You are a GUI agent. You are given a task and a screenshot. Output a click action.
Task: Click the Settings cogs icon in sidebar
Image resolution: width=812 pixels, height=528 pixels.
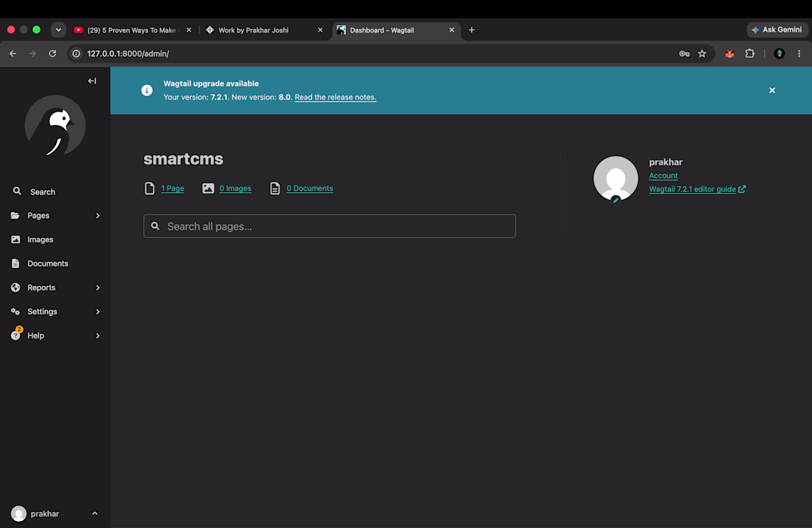click(x=16, y=312)
